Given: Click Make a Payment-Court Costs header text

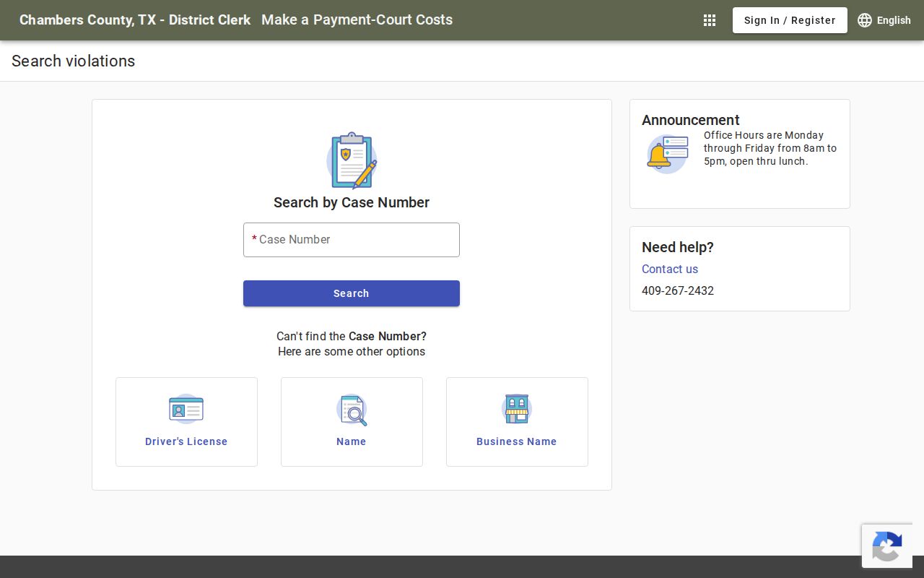Looking at the screenshot, I should pyautogui.click(x=357, y=20).
